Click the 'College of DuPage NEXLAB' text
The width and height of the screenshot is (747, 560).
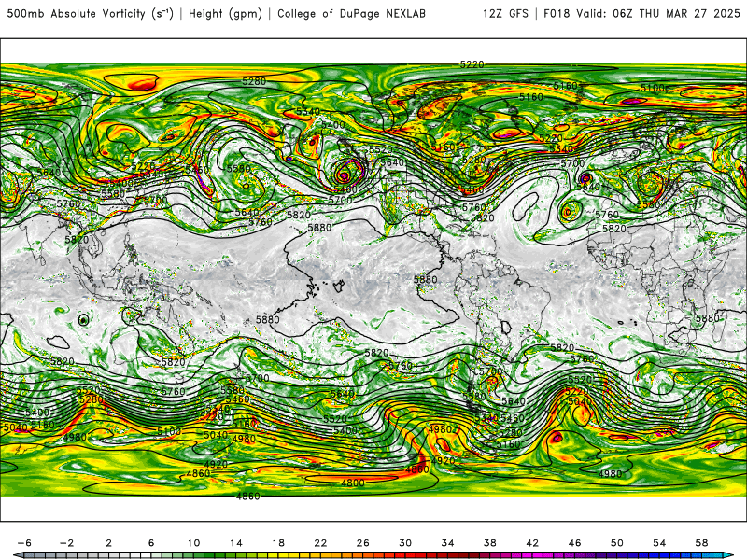coord(352,14)
